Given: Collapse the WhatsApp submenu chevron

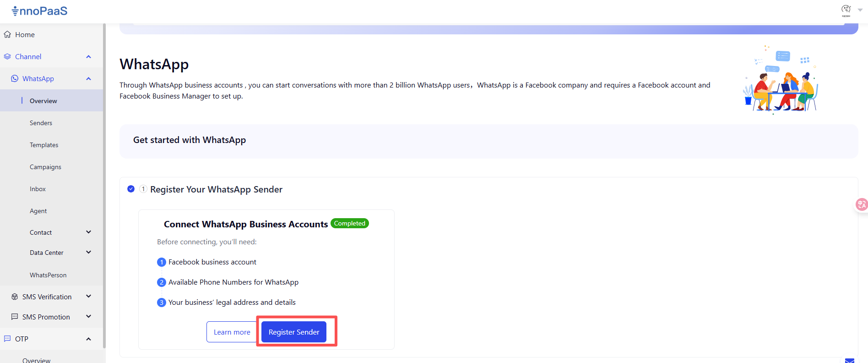Looking at the screenshot, I should point(88,78).
